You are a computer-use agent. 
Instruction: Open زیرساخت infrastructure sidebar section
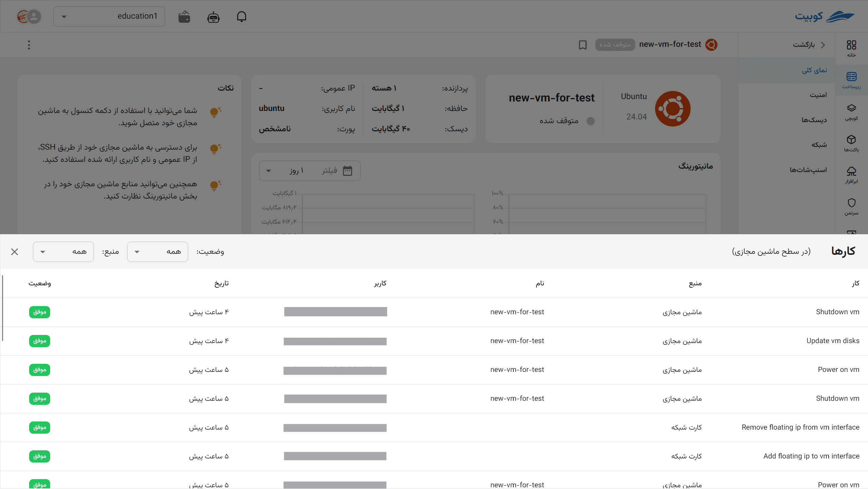coord(851,80)
